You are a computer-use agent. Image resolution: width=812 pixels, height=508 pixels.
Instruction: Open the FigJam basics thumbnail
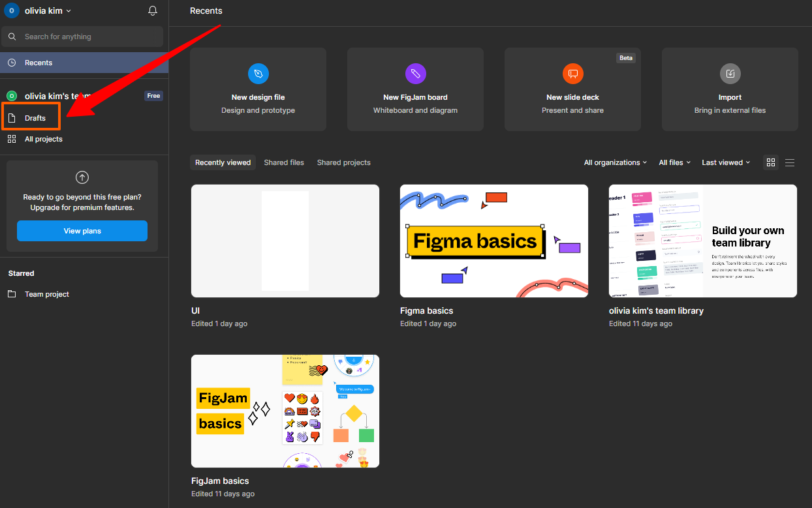[285, 411]
